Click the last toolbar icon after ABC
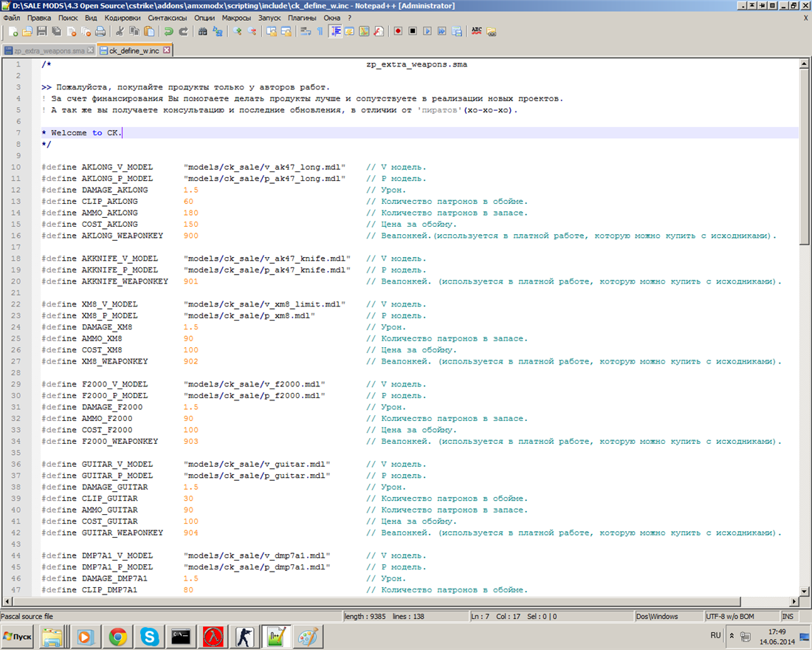Image resolution: width=812 pixels, height=650 pixels. tap(492, 32)
